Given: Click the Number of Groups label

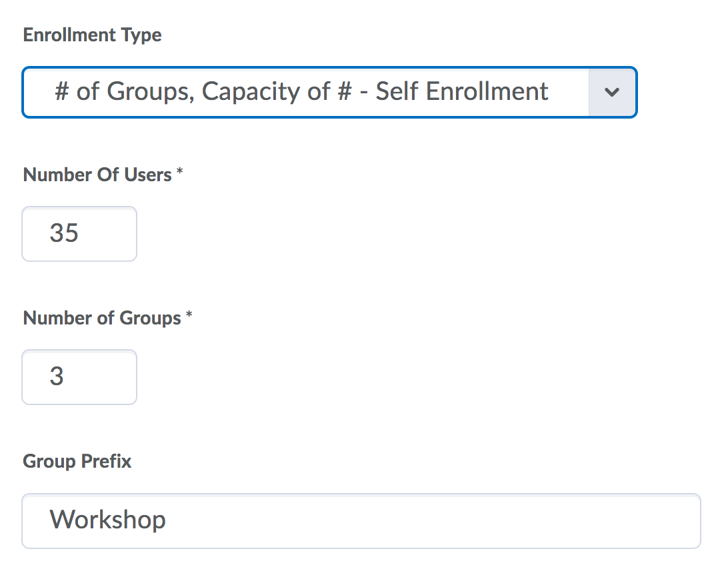Looking at the screenshot, I should point(102,318).
